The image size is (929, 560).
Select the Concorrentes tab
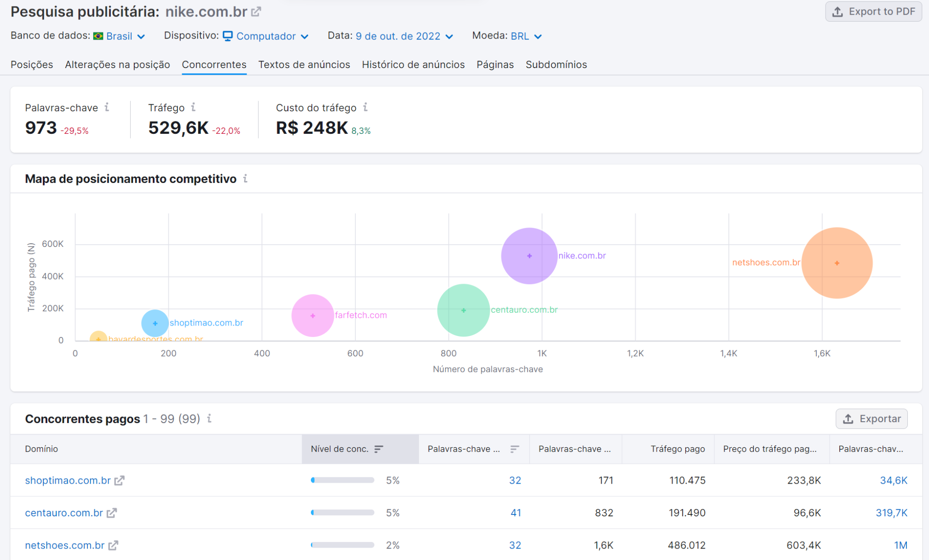[x=214, y=64]
